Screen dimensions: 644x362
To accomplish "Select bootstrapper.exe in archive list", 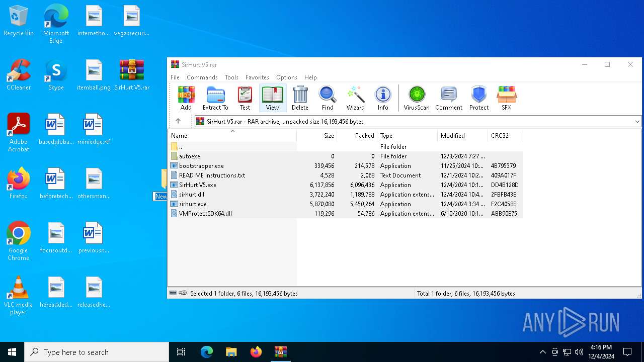I will [x=345, y=165].
